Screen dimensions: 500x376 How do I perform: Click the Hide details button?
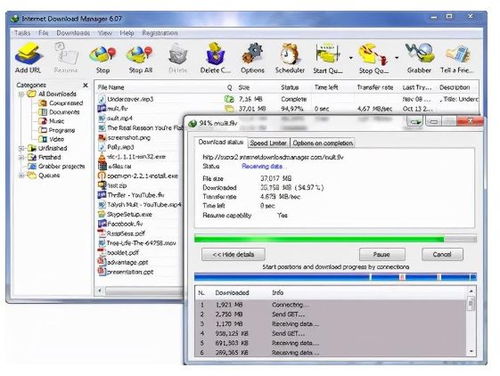pyautogui.click(x=233, y=254)
